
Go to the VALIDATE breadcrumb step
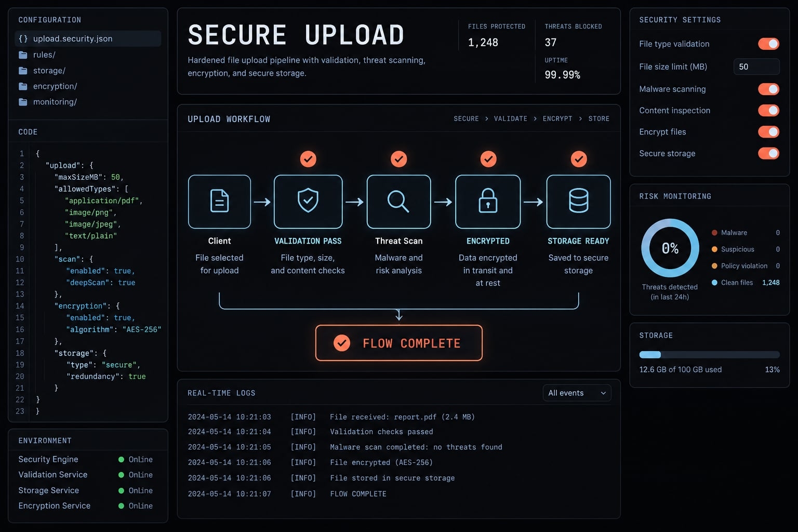tap(510, 118)
